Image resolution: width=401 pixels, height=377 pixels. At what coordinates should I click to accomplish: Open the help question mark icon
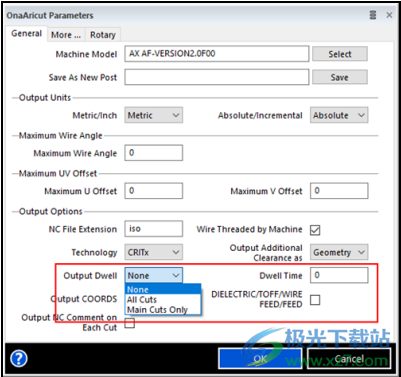19,359
